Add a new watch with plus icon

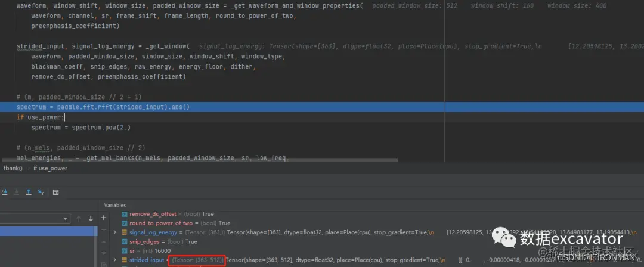(104, 218)
